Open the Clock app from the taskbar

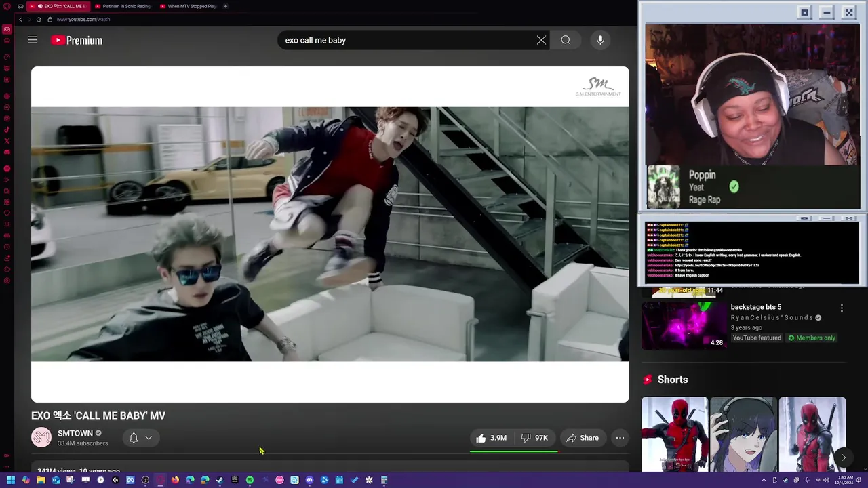(x=100, y=480)
